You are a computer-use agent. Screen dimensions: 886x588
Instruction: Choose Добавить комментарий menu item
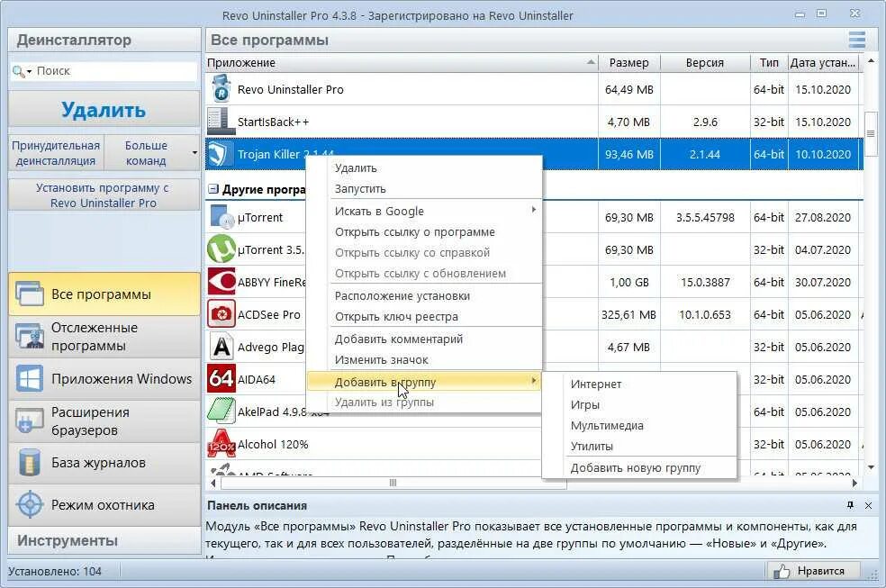click(398, 339)
